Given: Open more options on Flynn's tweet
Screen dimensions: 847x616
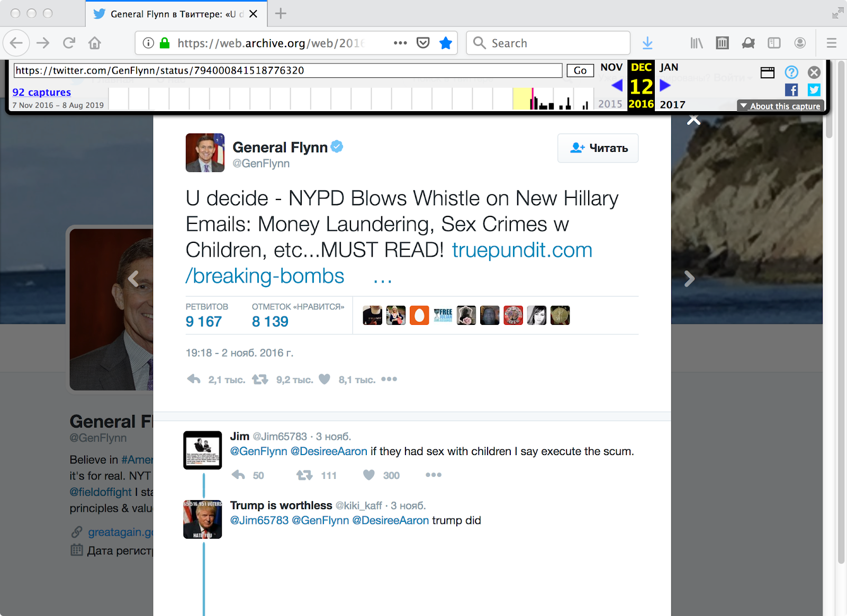Looking at the screenshot, I should (389, 379).
